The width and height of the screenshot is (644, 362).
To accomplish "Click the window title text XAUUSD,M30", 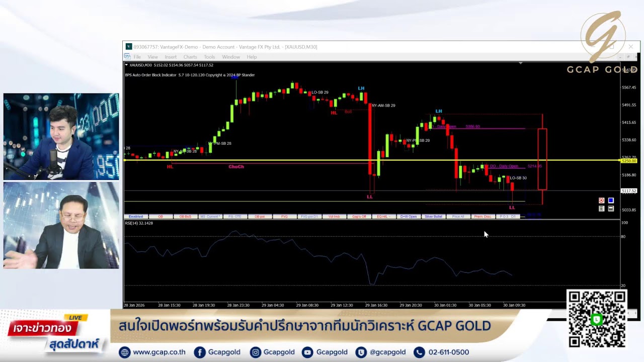I will click(301, 47).
